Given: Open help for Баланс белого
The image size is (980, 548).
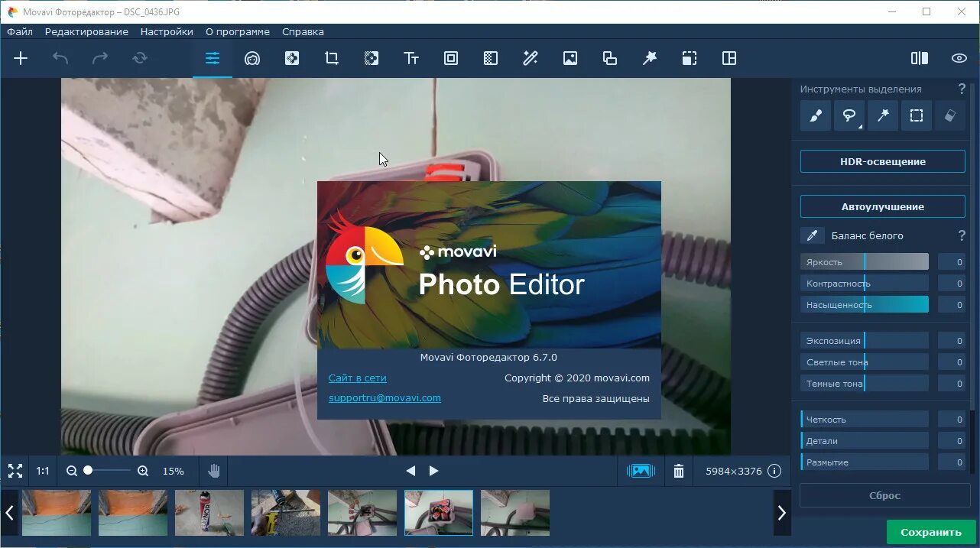Looking at the screenshot, I should (962, 235).
